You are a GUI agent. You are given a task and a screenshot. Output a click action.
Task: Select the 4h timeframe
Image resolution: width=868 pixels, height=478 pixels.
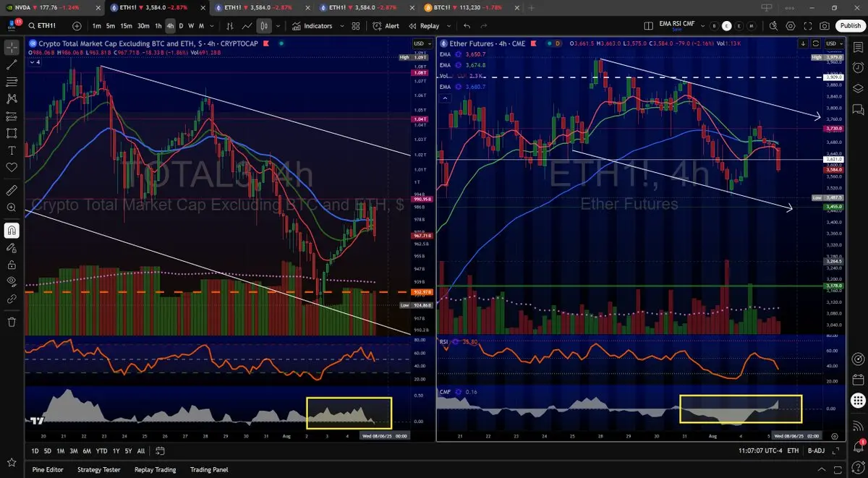tap(170, 26)
